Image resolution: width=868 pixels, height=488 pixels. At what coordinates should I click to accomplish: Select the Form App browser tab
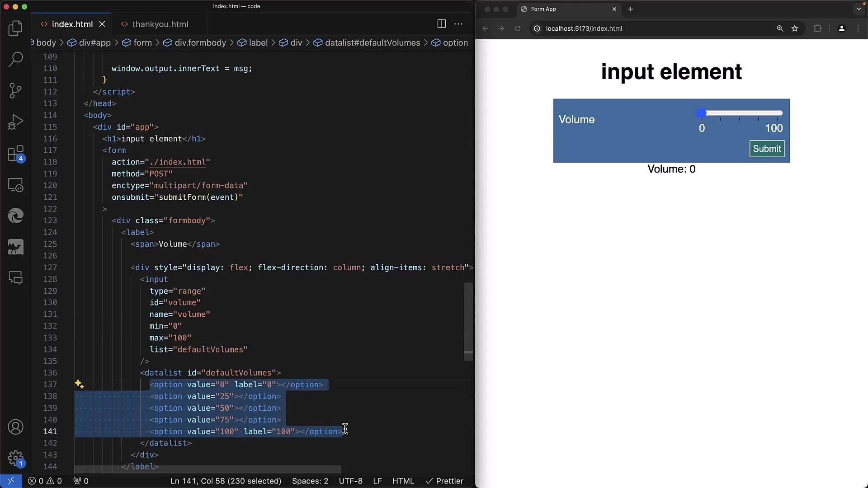pyautogui.click(x=568, y=9)
